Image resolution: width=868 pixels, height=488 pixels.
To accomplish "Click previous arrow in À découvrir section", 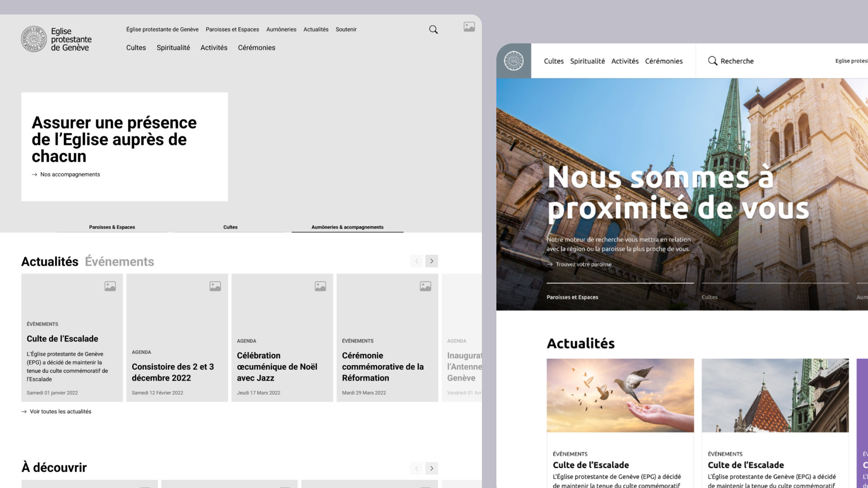I will point(416,468).
